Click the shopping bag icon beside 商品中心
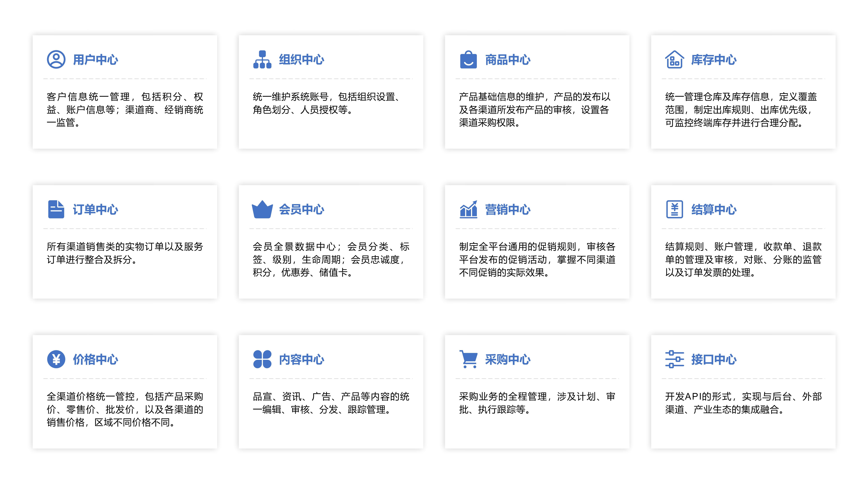Image resolution: width=868 pixels, height=477 pixels. coord(468,60)
